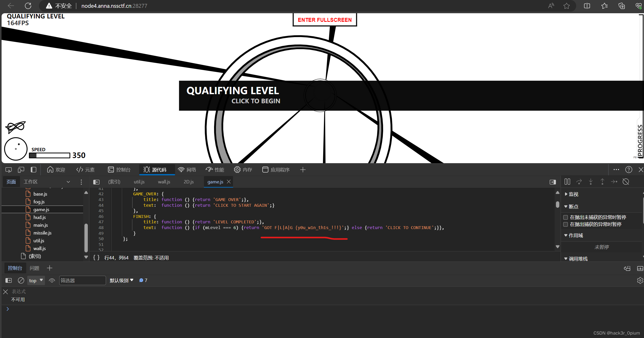Open the wall.js file tab
Viewport: 644px width, 338px height.
point(164,182)
